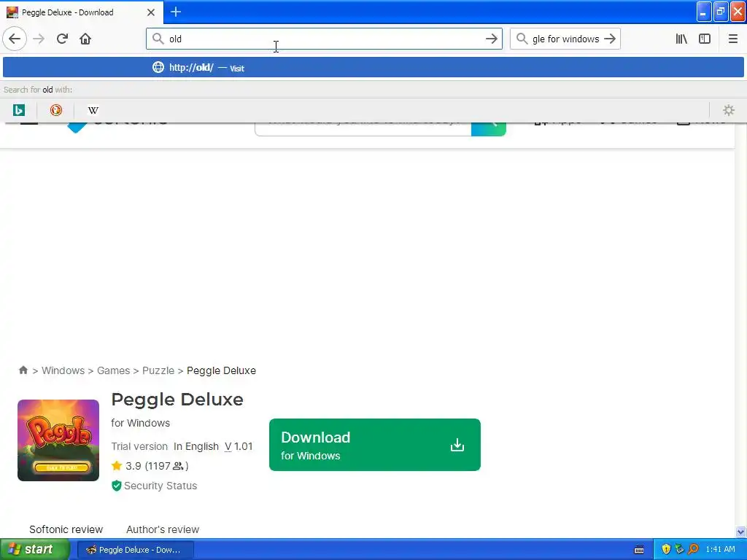Click the Peggle Deluxe page heading
The width and height of the screenshot is (747, 560).
click(177, 399)
